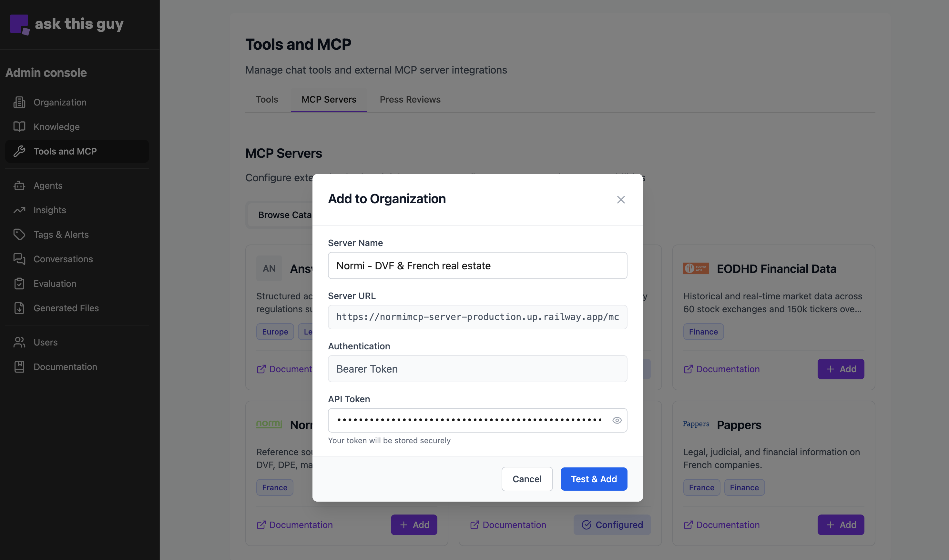Close the dialog with the X
This screenshot has height=560, width=949.
coord(621,199)
